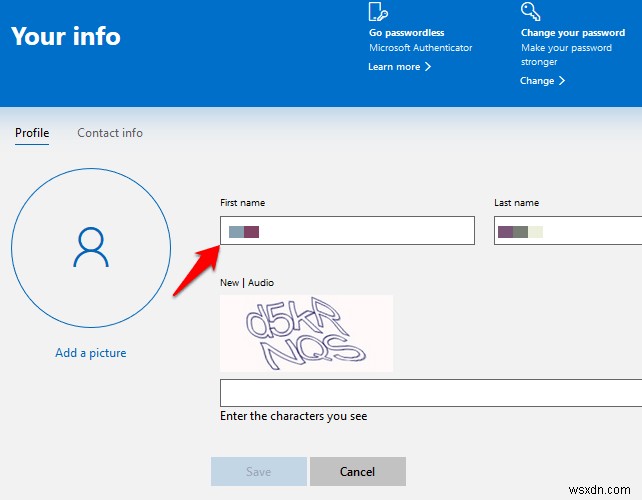Click the Change your password heading
642x500 pixels.
coord(573,33)
